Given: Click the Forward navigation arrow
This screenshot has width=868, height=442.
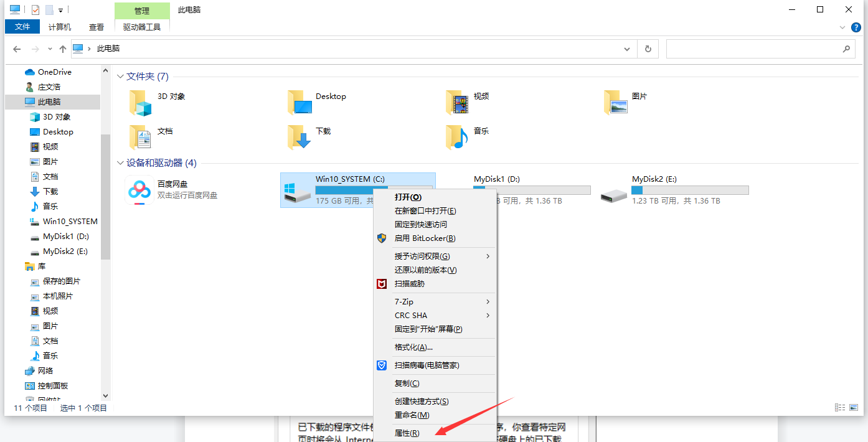Looking at the screenshot, I should point(35,49).
